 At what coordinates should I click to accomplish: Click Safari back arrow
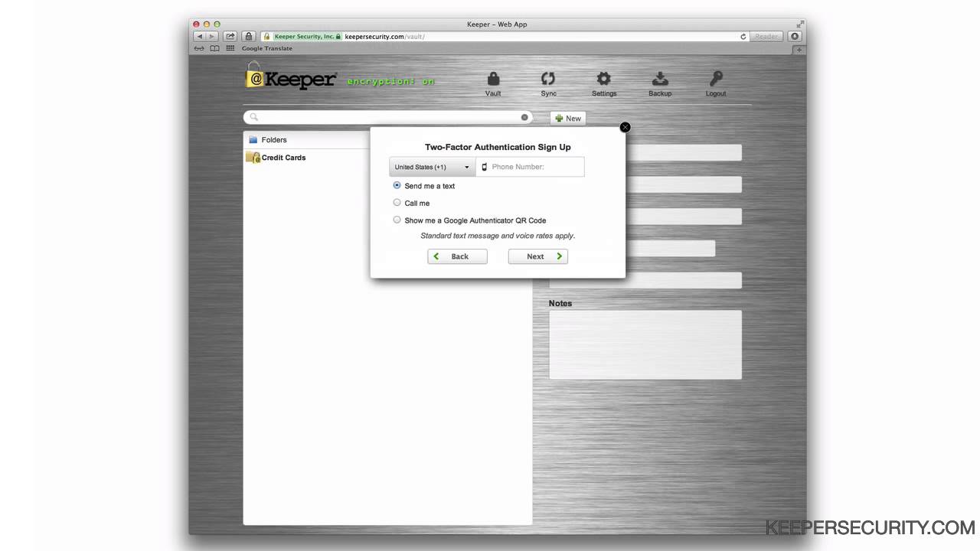(x=199, y=36)
